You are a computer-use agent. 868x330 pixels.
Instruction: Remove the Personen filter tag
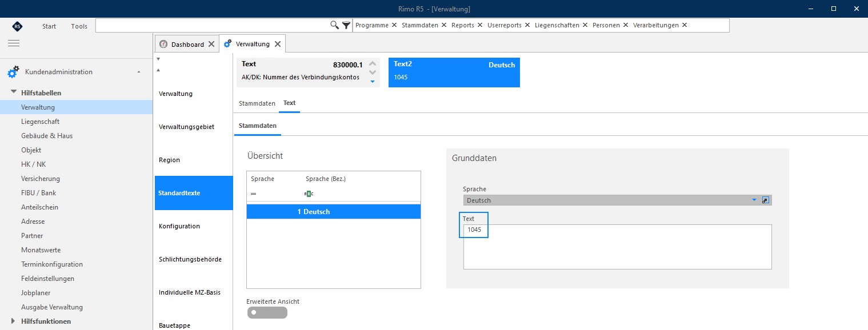tap(626, 25)
